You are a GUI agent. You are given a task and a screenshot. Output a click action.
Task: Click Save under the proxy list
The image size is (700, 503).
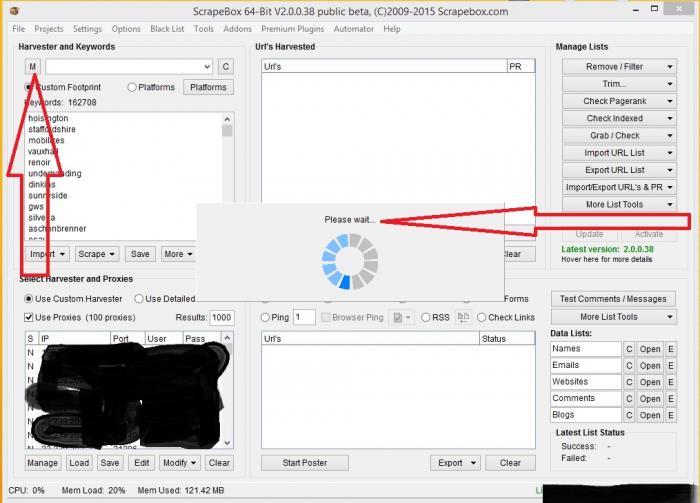[x=110, y=463]
